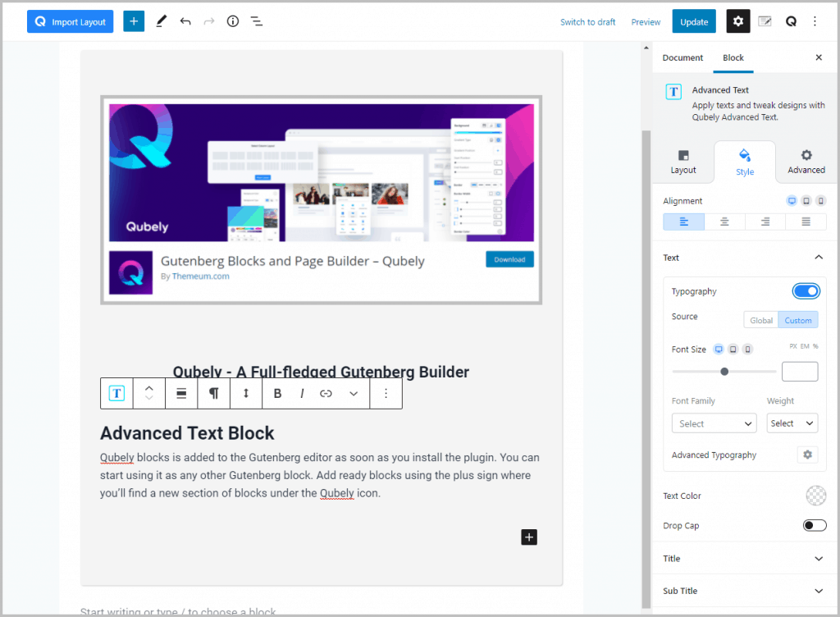Screen dimensions: 840x617
Task: Select desktop device for Alignment
Action: pos(792,201)
